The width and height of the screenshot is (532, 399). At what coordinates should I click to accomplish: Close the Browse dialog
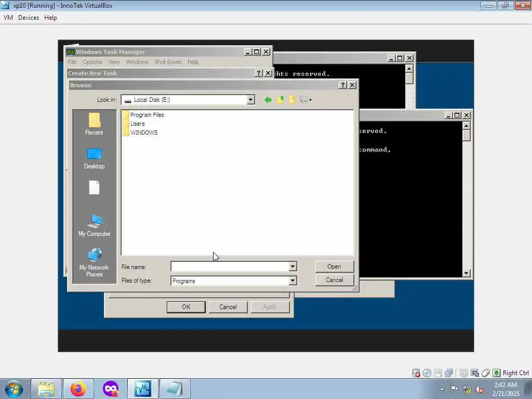[x=352, y=85]
